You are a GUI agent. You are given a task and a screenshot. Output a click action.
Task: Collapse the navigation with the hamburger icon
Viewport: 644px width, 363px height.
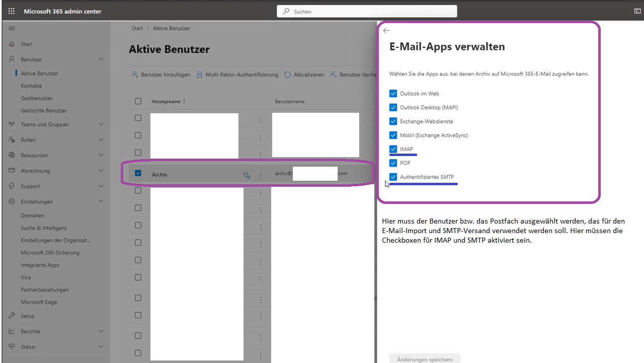tap(12, 28)
